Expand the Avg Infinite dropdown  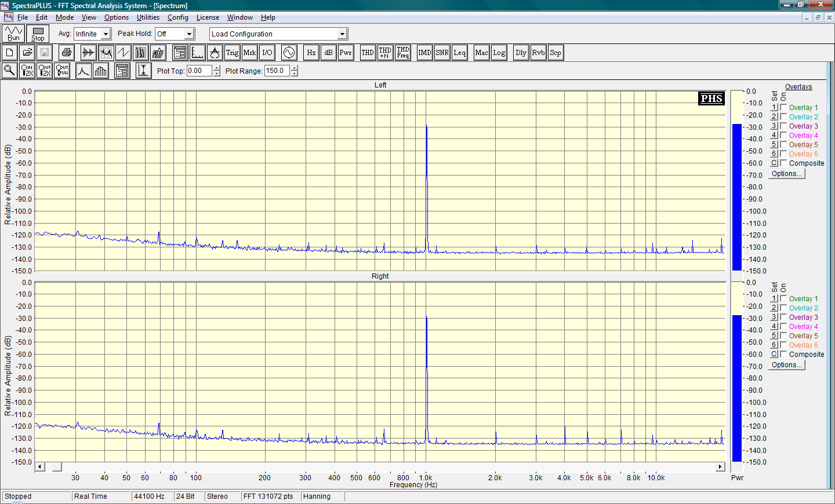tap(106, 34)
